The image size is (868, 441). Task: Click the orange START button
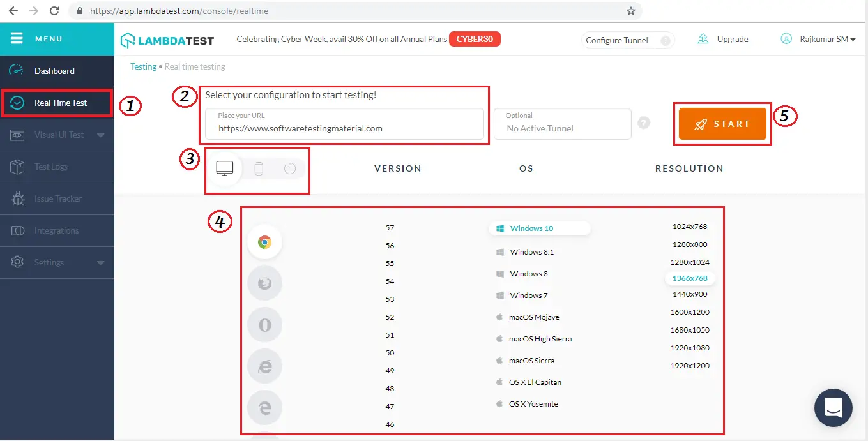tap(722, 124)
